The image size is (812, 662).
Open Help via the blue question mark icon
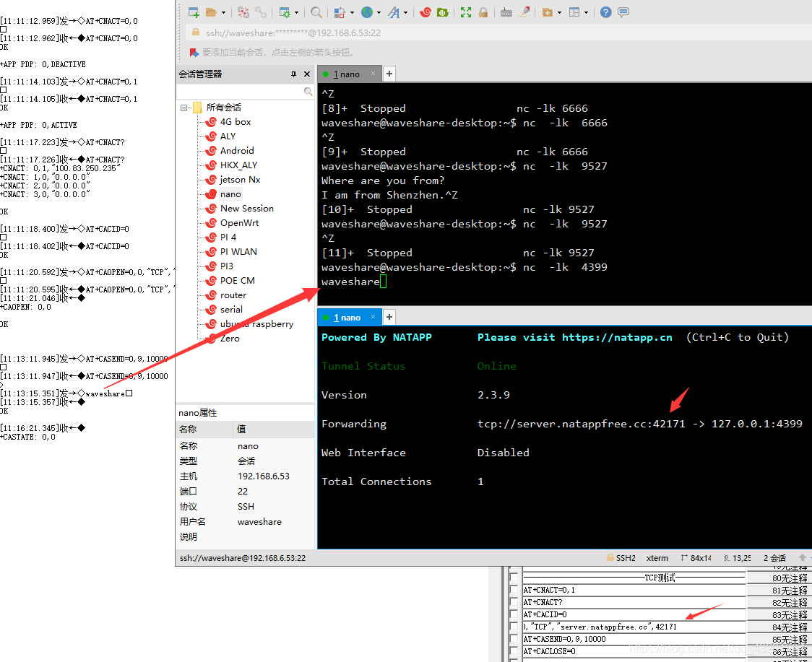point(606,12)
